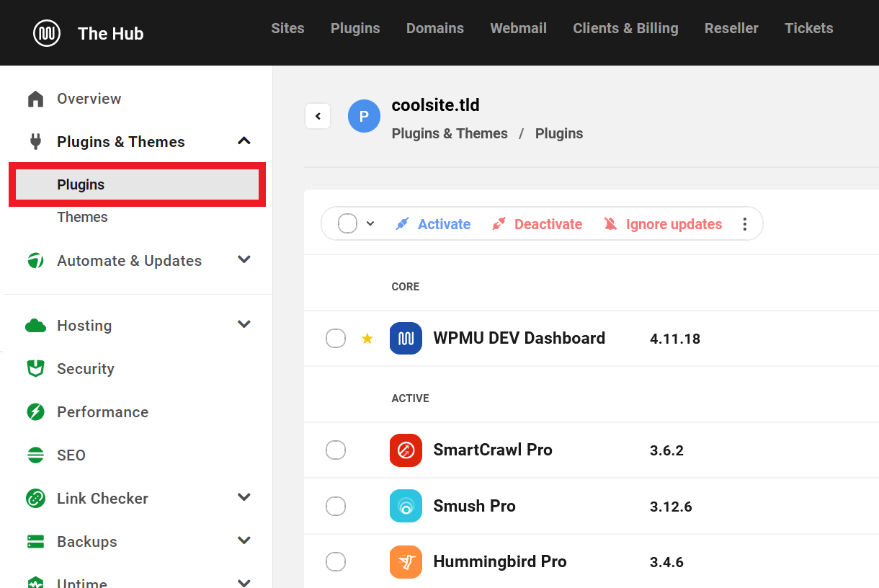Click the Automate & Updates icon
879x588 pixels.
35,261
